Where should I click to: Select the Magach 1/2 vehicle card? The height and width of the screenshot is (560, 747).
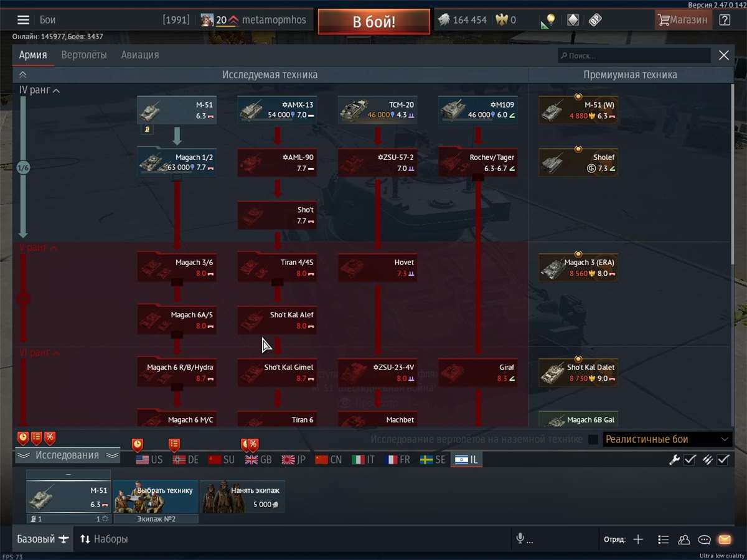(x=177, y=162)
